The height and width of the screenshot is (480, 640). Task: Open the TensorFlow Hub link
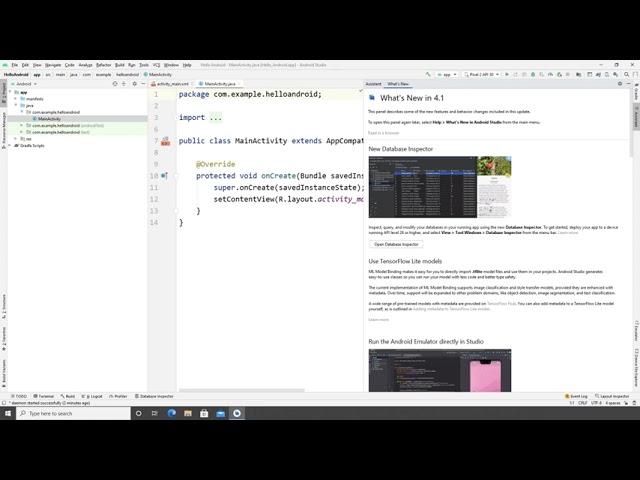pyautogui.click(x=501, y=304)
